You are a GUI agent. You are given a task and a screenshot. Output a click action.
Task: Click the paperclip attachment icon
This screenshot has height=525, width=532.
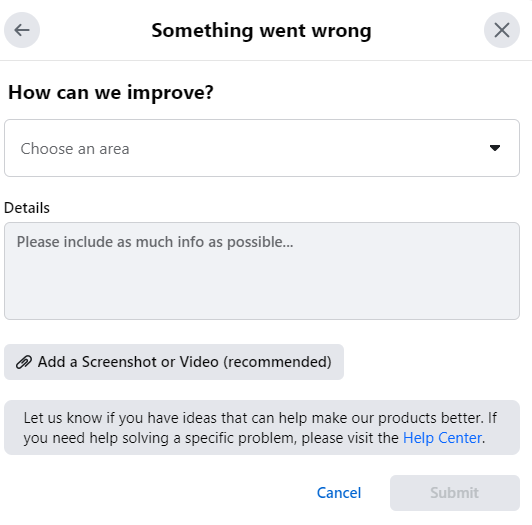point(24,362)
